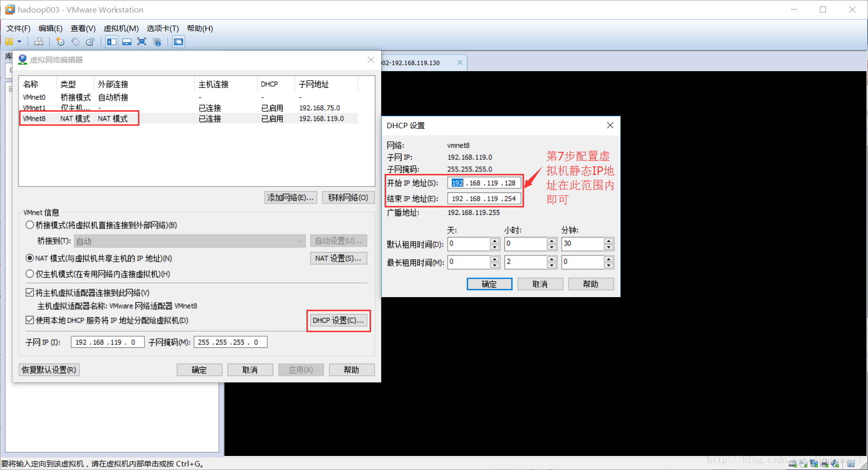Click the 添加网络(E)... button

[x=290, y=197]
